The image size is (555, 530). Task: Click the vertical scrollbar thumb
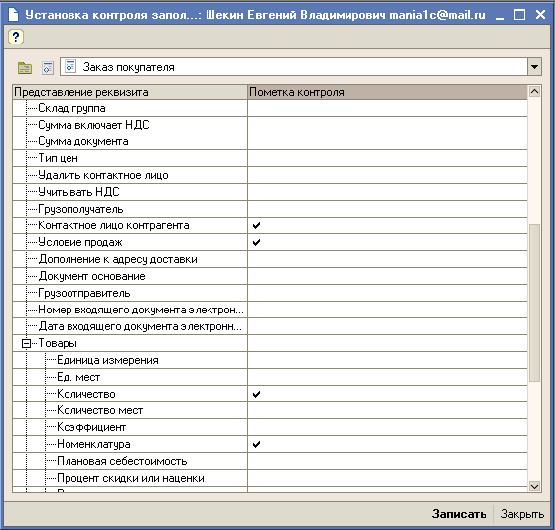click(x=534, y=303)
